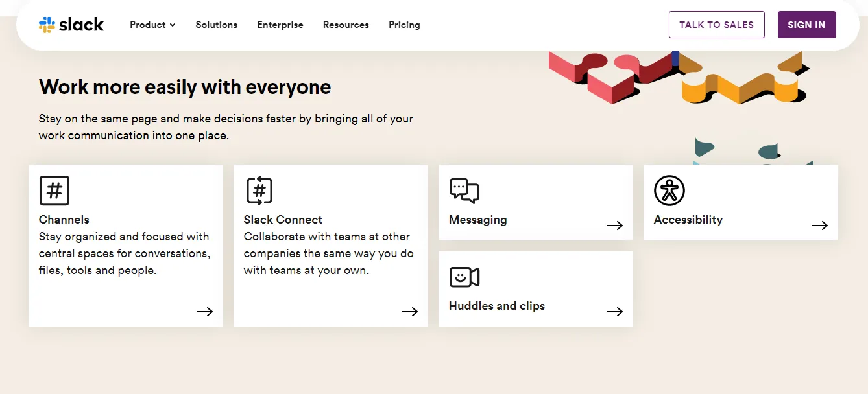Click the arrow on the Messaging card
The height and width of the screenshot is (394, 868).
coord(615,226)
